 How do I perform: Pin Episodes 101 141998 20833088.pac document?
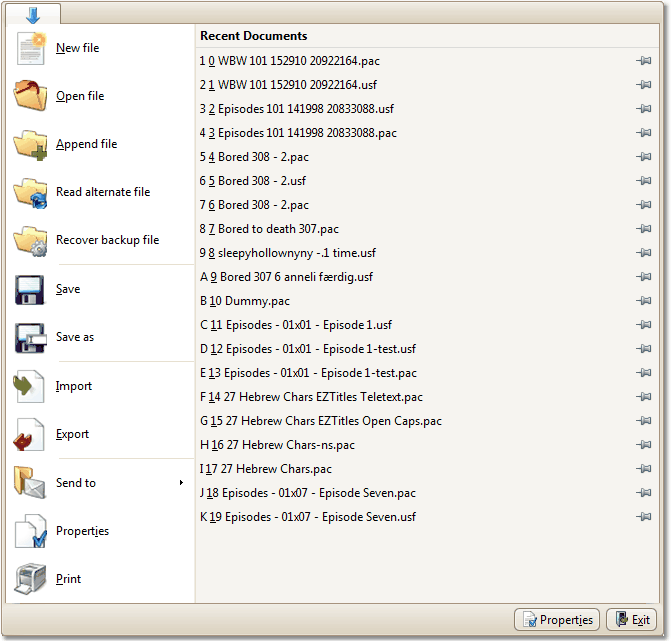(643, 133)
